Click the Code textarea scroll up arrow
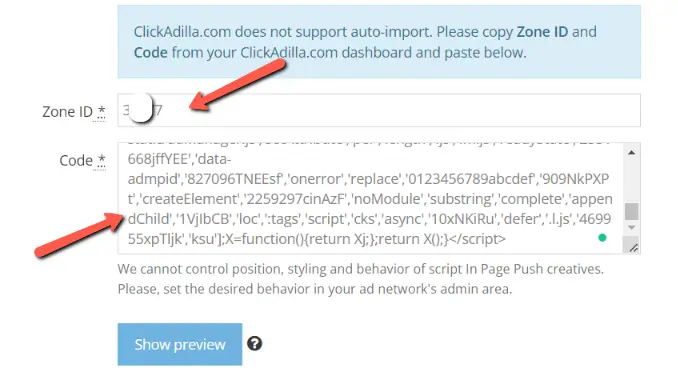 pyautogui.click(x=631, y=153)
